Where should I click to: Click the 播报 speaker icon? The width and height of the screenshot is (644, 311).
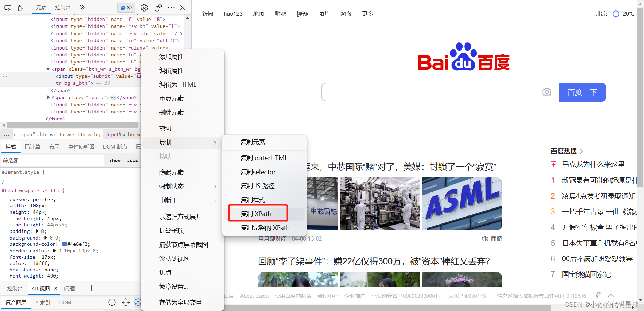click(x=485, y=239)
